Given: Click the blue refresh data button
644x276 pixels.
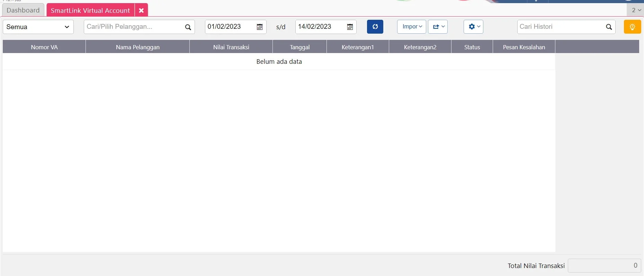Looking at the screenshot, I should [375, 27].
